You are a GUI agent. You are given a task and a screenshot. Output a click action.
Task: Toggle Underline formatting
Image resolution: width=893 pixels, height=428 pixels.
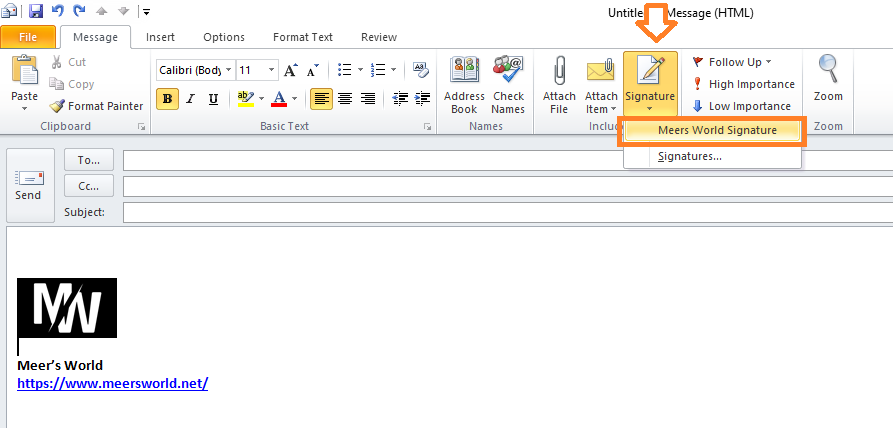point(214,99)
